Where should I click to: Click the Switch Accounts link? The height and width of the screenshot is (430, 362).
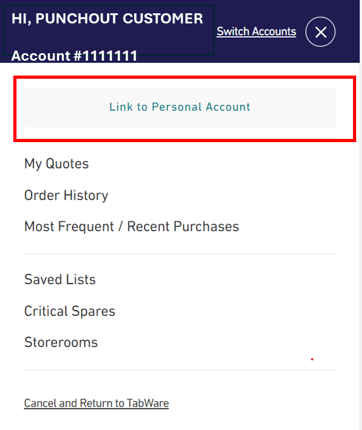(x=256, y=31)
